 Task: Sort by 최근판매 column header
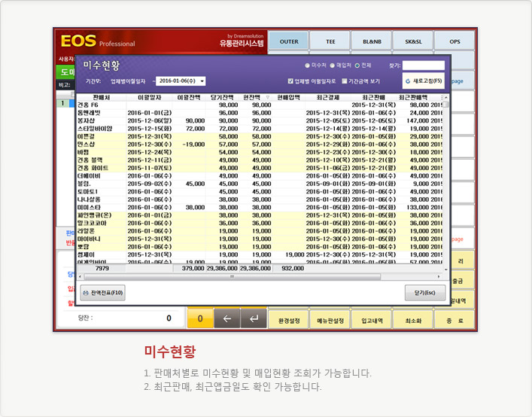click(373, 98)
